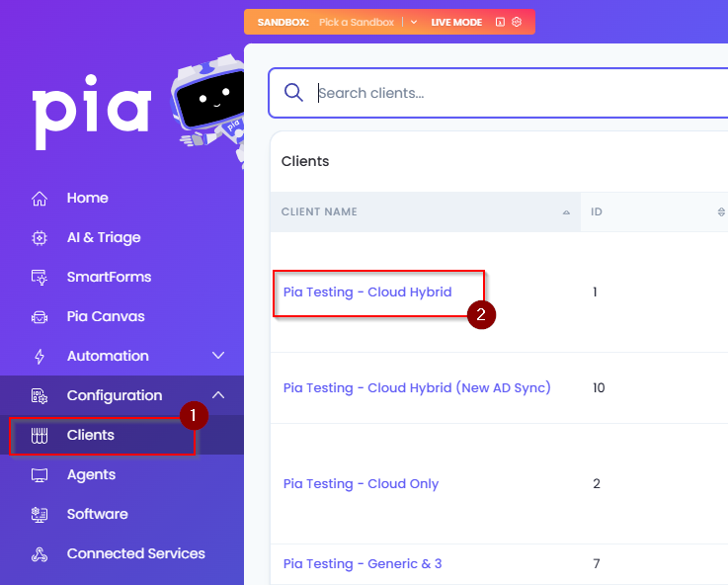
Task: Expand the Automation menu chevron
Action: click(x=218, y=356)
